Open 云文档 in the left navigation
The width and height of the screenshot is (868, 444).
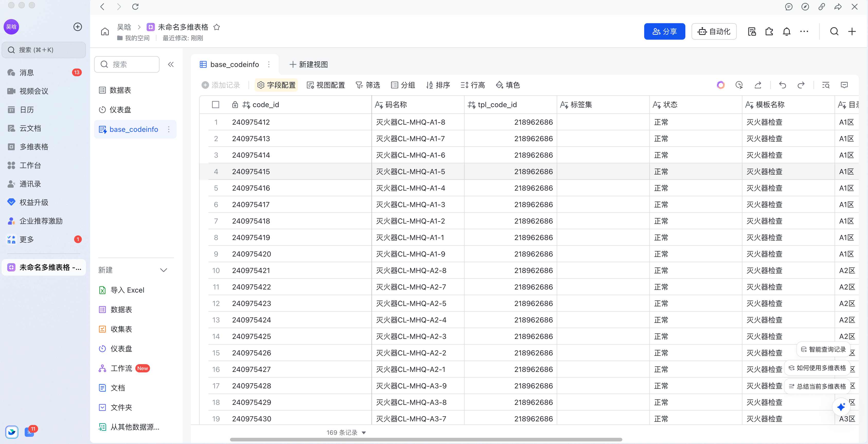[x=44, y=128]
